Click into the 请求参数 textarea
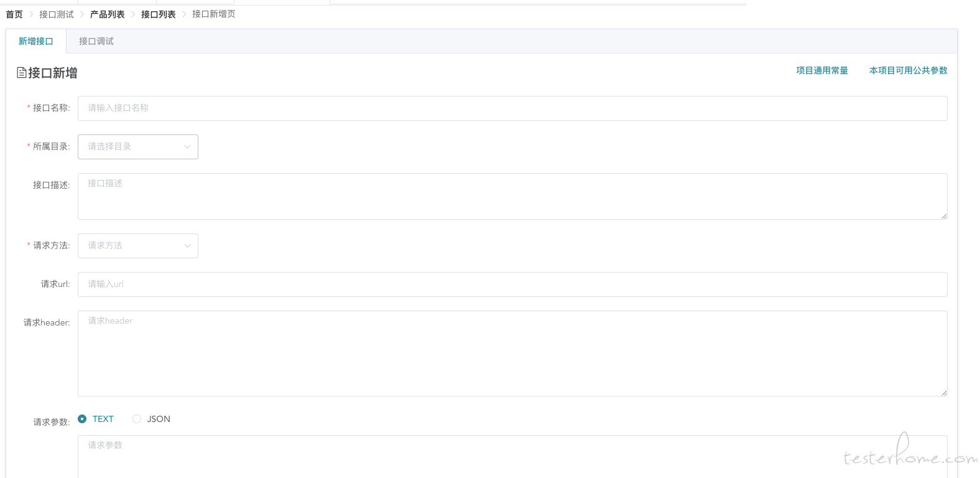 [x=512, y=457]
